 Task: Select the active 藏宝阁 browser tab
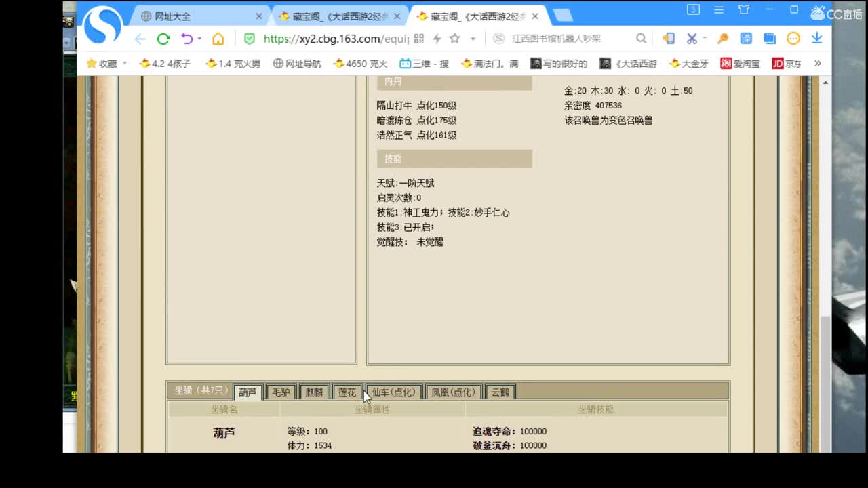[x=478, y=16]
